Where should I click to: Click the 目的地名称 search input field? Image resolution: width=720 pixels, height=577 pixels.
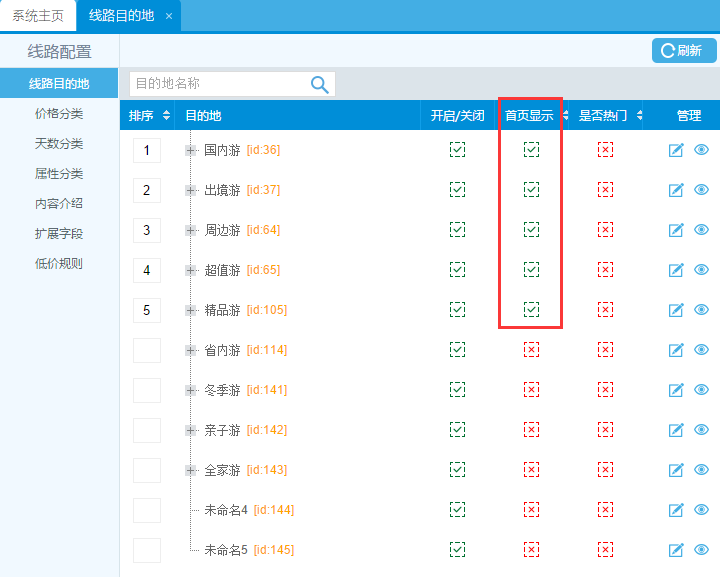(x=218, y=84)
